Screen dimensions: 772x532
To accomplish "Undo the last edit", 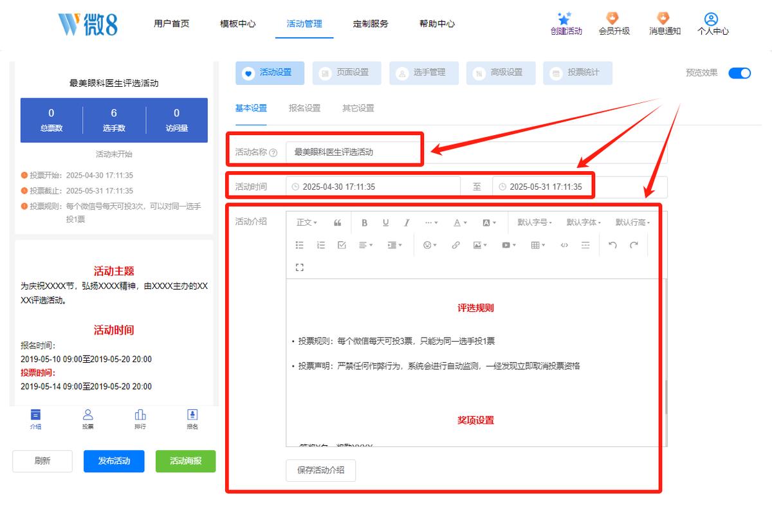I will click(612, 245).
